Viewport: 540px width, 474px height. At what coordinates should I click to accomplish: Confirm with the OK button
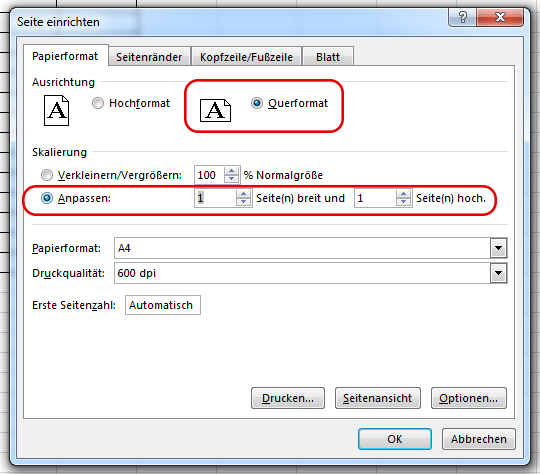395,439
